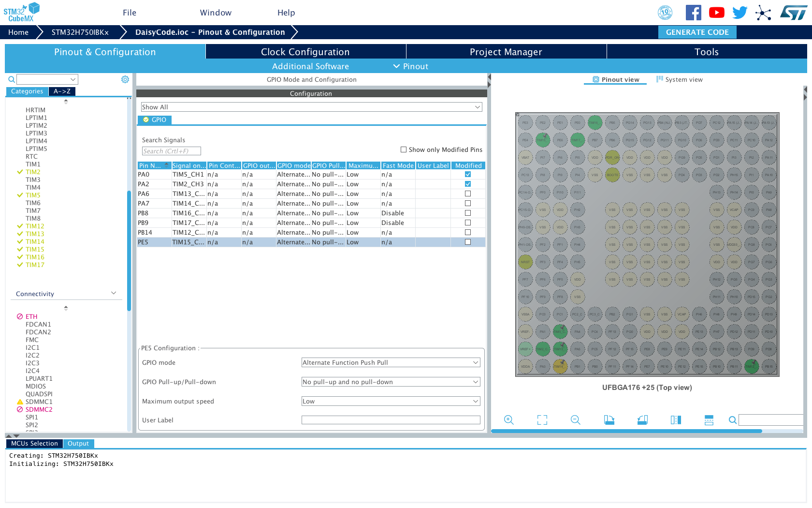Zoom out of the pinout chip view
The width and height of the screenshot is (812, 508).
click(x=575, y=420)
